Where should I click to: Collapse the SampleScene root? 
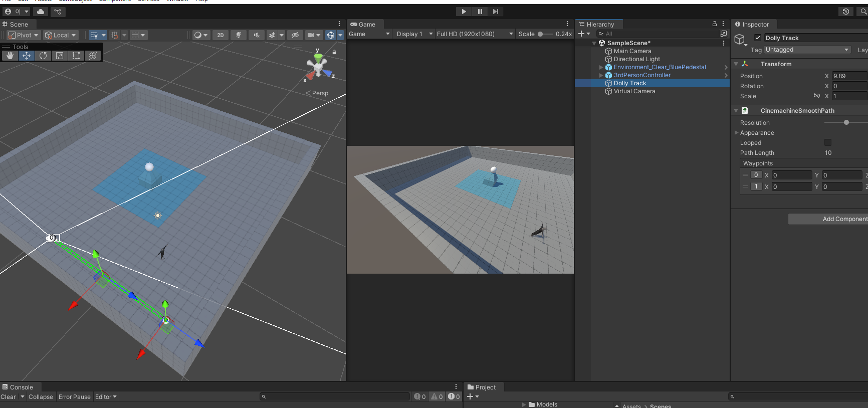(x=594, y=43)
